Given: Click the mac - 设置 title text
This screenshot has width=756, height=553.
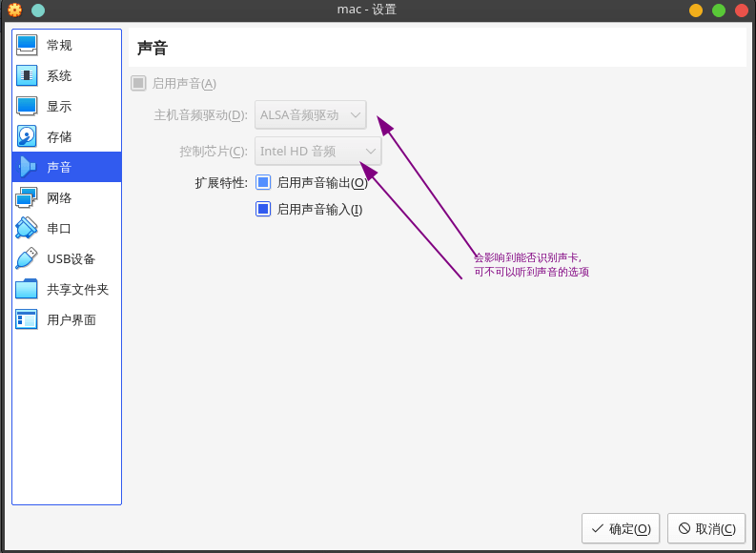Looking at the screenshot, I should (367, 10).
